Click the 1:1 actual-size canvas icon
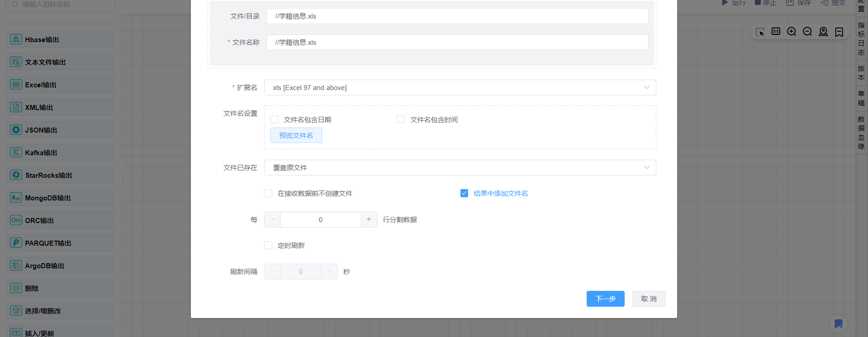The height and width of the screenshot is (337, 868). 776,31
